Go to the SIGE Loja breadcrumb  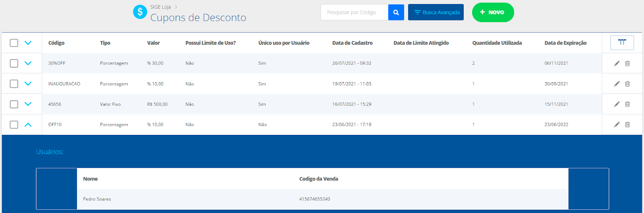tap(161, 7)
